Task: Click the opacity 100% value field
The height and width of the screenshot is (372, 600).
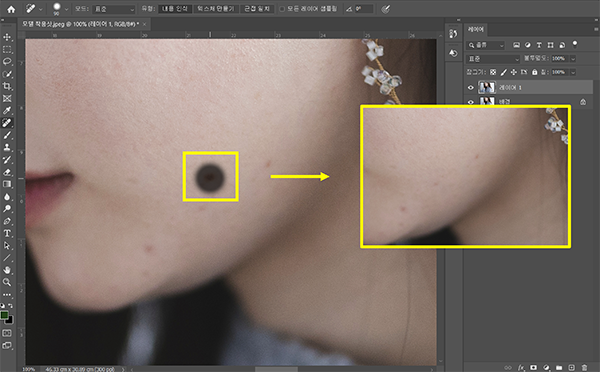Action: 560,59
